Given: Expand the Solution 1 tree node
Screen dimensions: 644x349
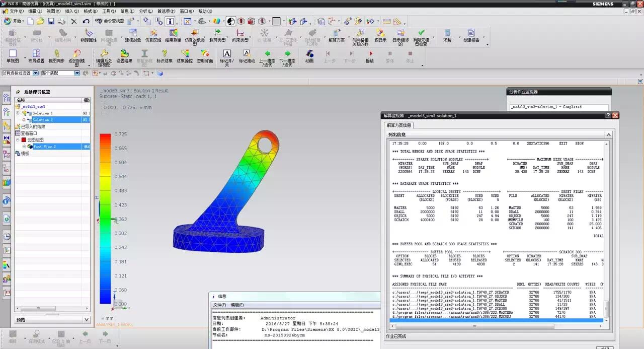Looking at the screenshot, I should click(x=18, y=113).
